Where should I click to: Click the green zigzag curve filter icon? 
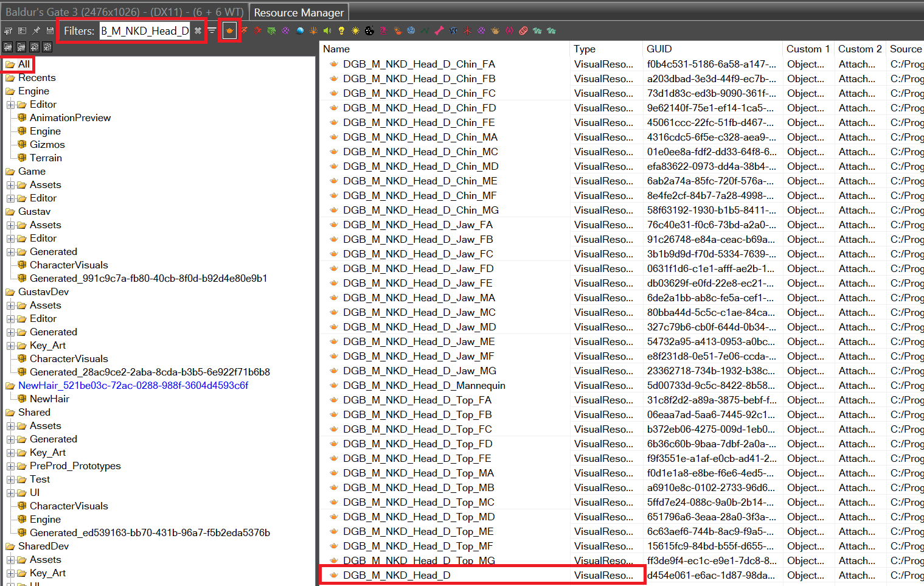click(425, 30)
